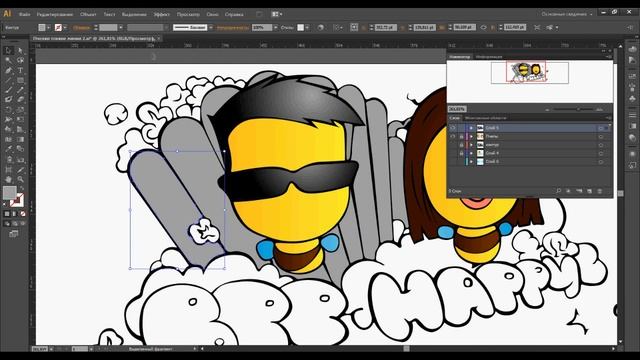
Task: Click Arrange Documents button in menu bar
Action: point(277,14)
